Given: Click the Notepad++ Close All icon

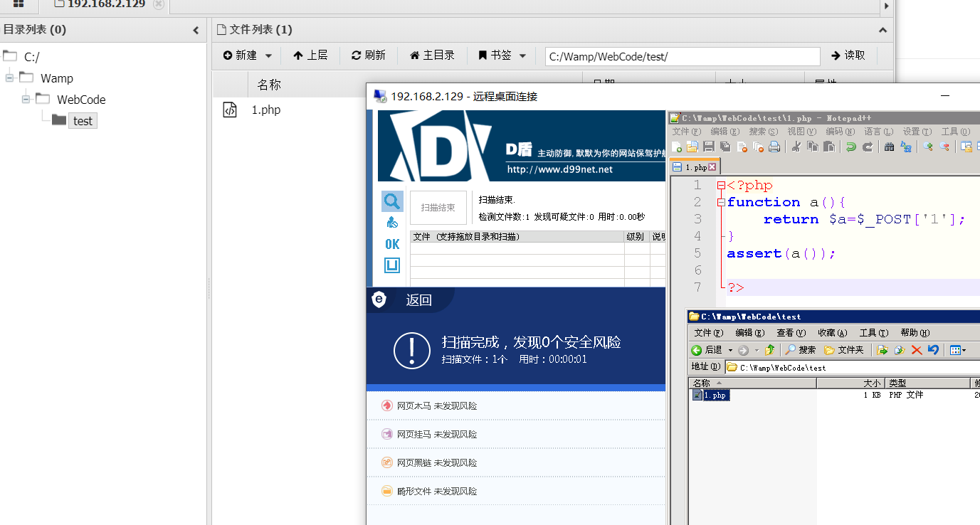Looking at the screenshot, I should [x=759, y=147].
